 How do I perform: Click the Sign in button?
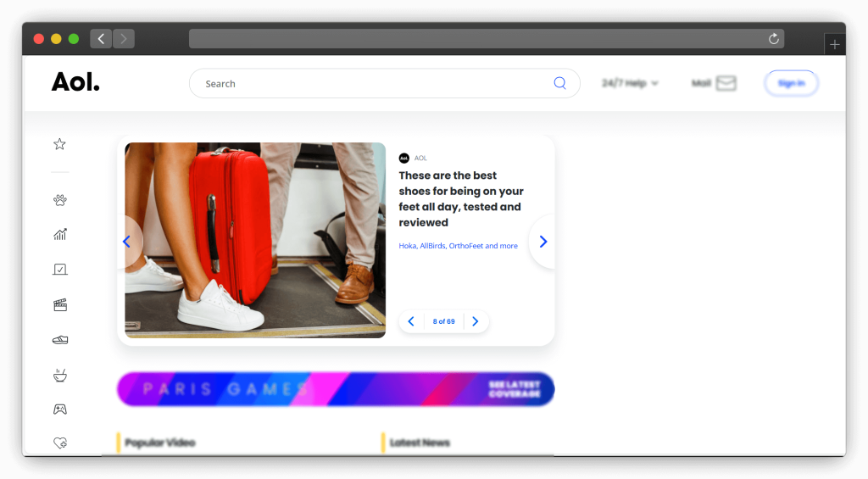[x=791, y=83]
